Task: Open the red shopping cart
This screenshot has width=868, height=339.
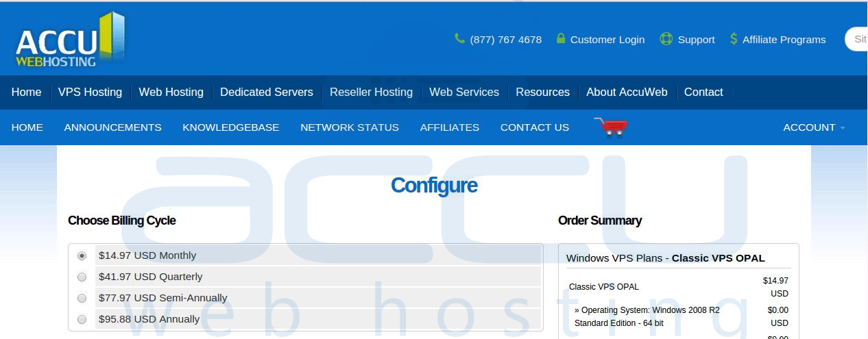Action: pyautogui.click(x=610, y=127)
